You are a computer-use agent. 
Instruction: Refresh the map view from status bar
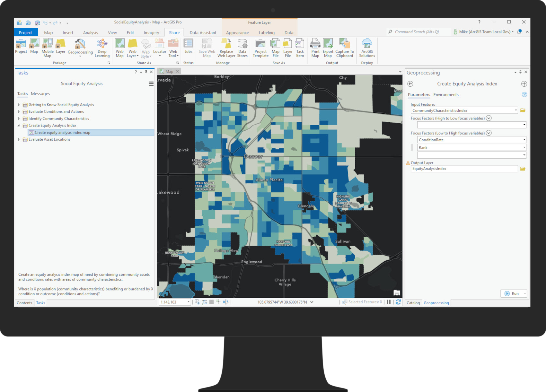pyautogui.click(x=398, y=302)
